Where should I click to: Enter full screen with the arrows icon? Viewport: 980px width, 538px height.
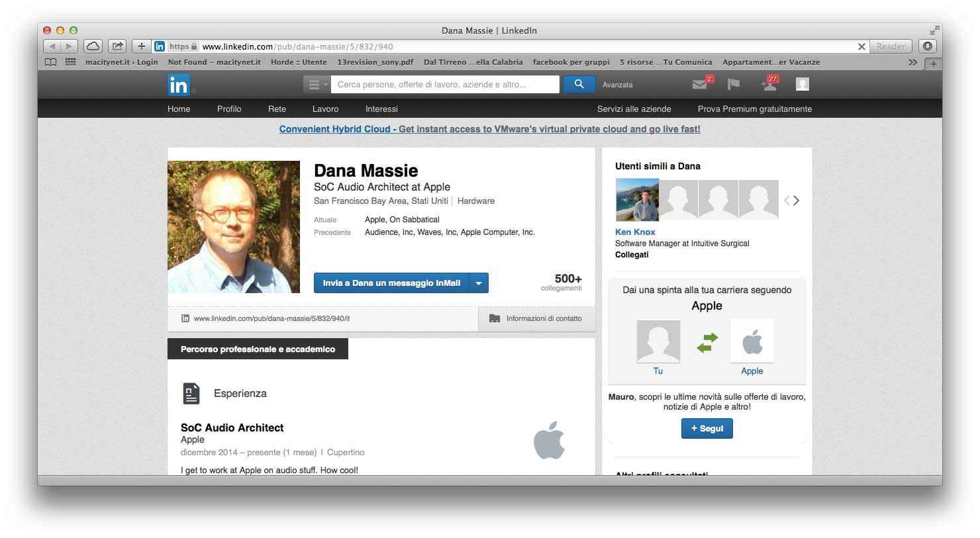(934, 30)
